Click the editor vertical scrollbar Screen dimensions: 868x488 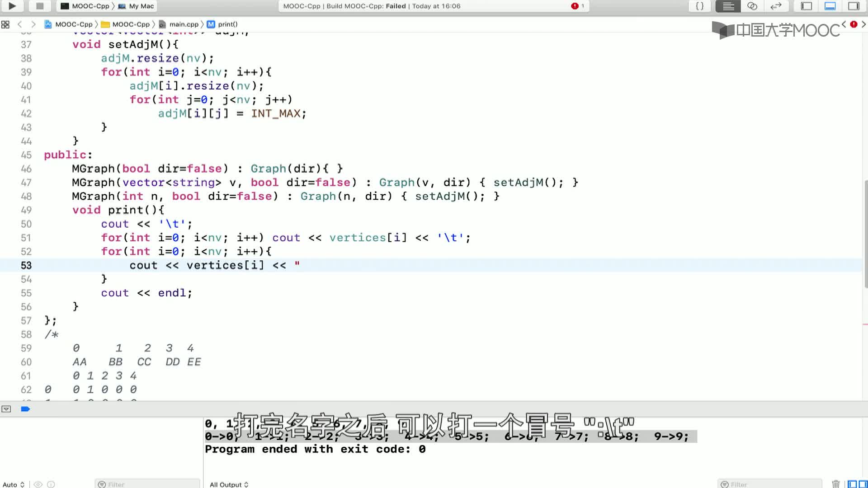click(866, 234)
